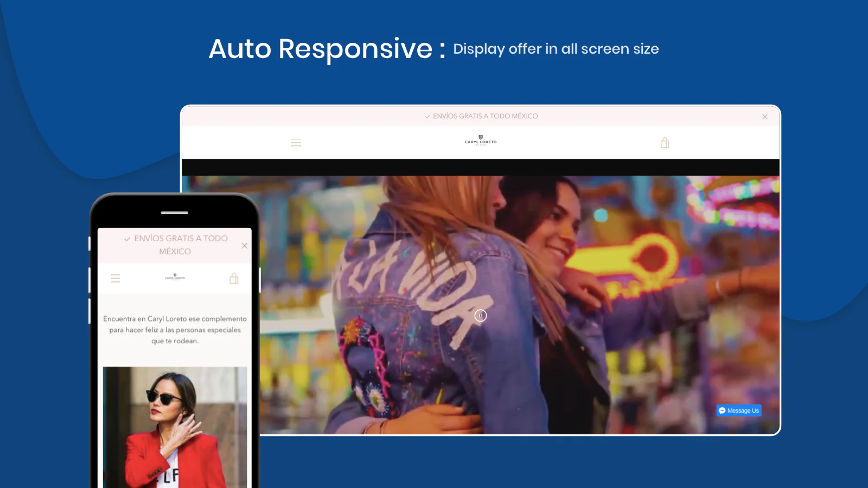Viewport: 868px width, 488px height.
Task: Tap the checkmark icon in phone announcement
Action: click(x=127, y=239)
